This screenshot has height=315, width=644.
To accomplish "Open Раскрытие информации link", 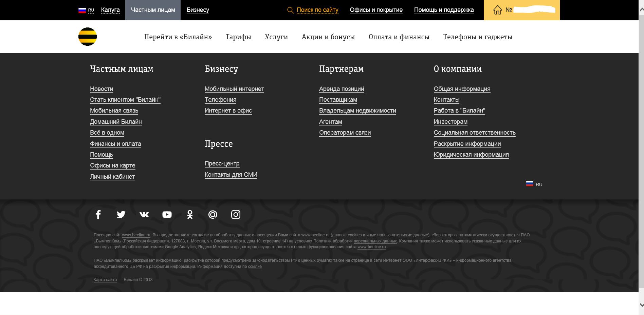I will pos(467,144).
